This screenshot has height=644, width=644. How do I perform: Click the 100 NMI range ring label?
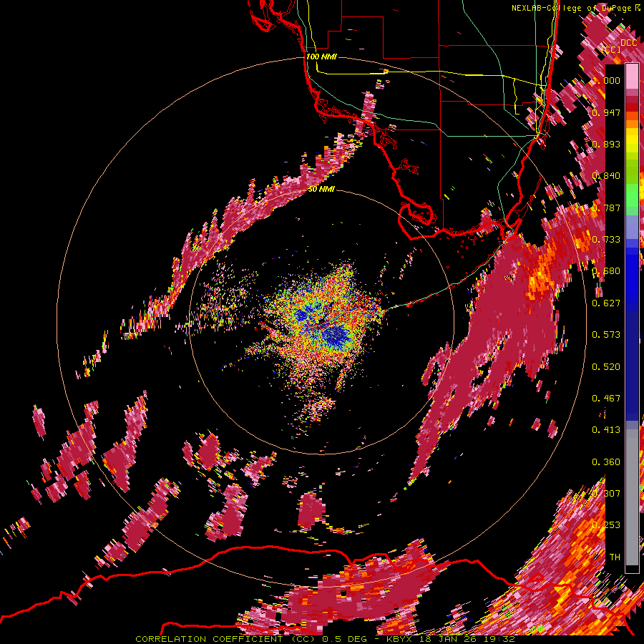[x=321, y=57]
